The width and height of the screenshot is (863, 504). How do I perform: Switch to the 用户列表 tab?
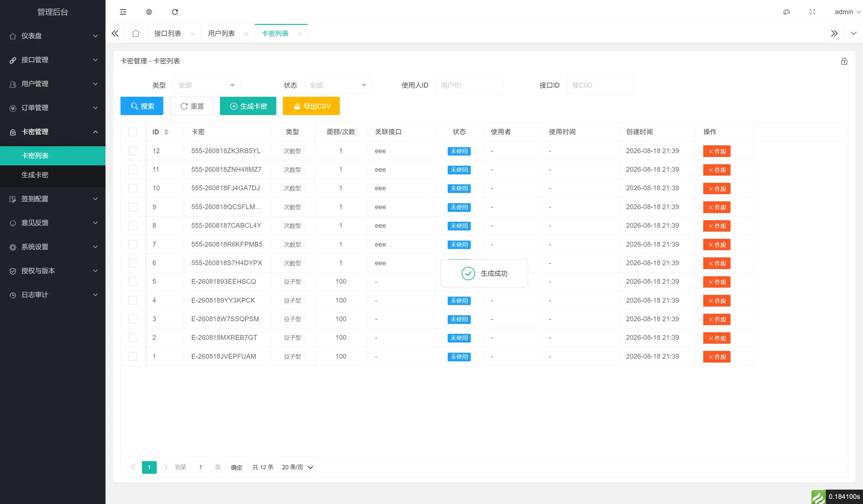point(221,34)
